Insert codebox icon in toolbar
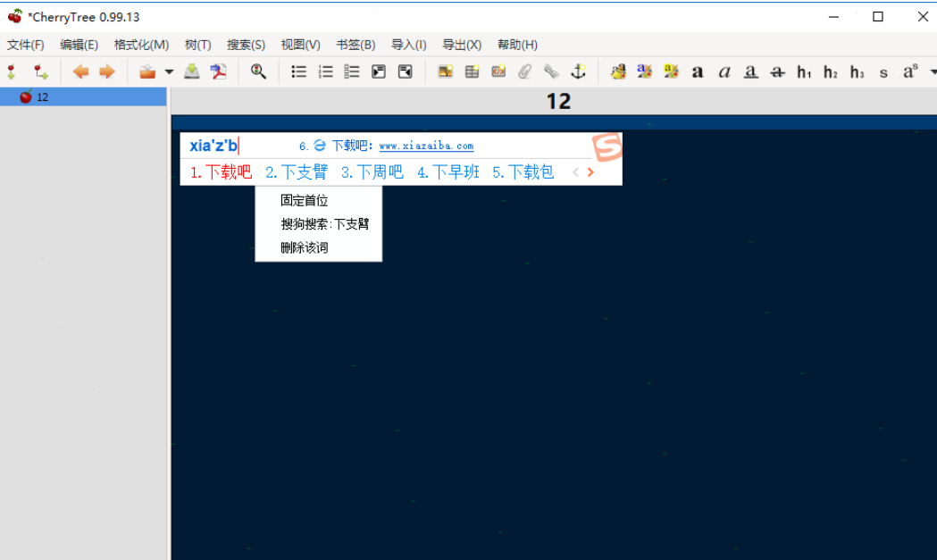 498,71
